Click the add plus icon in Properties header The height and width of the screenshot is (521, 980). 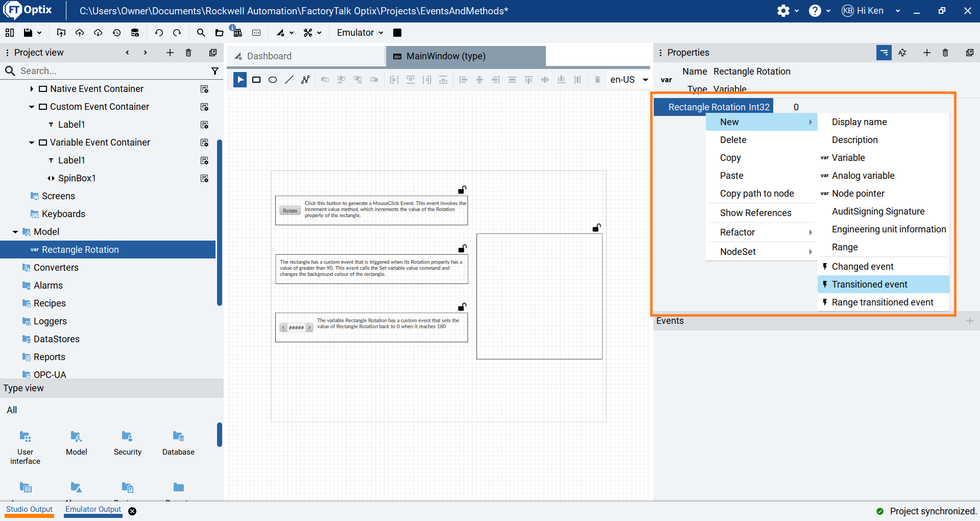(927, 53)
